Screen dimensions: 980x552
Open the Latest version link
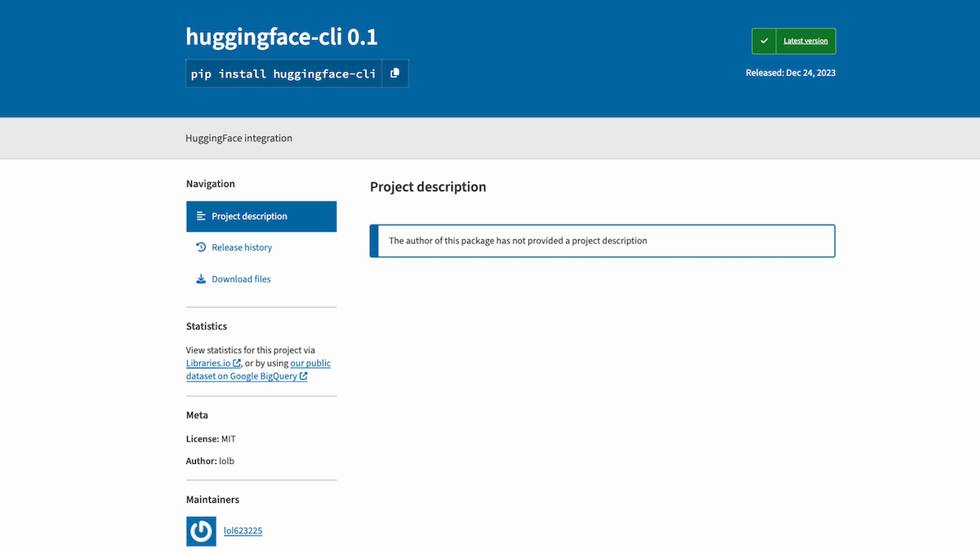point(805,41)
